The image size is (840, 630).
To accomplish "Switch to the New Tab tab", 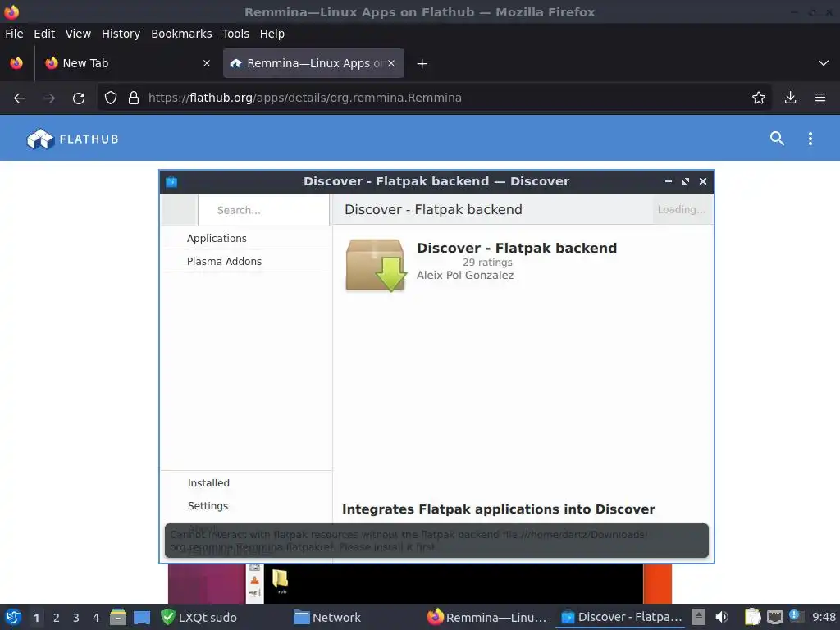I will click(x=127, y=63).
